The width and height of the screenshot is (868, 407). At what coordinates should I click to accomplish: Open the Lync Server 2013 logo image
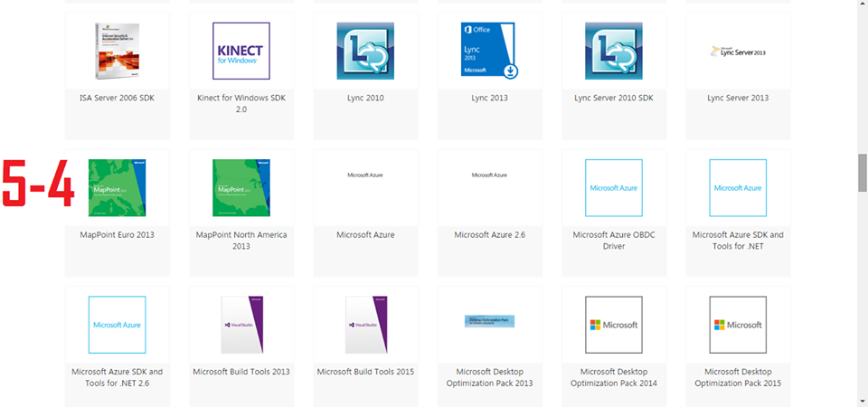738,52
